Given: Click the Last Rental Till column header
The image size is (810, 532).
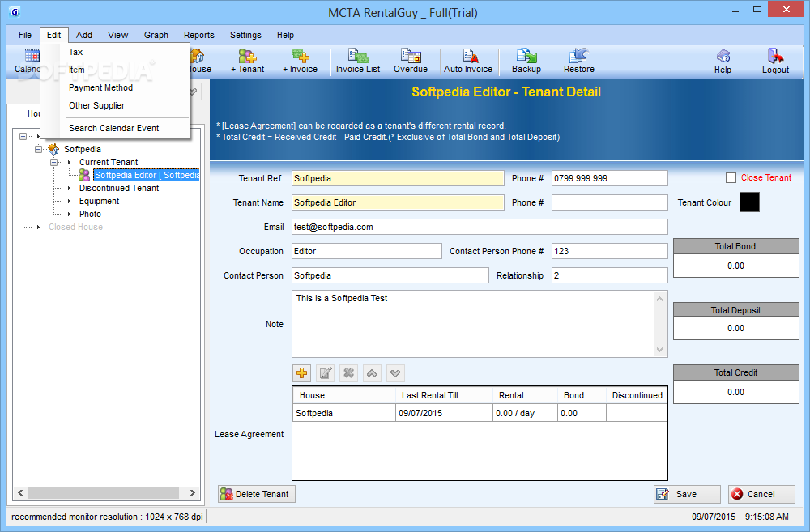Looking at the screenshot, I should coord(444,396).
